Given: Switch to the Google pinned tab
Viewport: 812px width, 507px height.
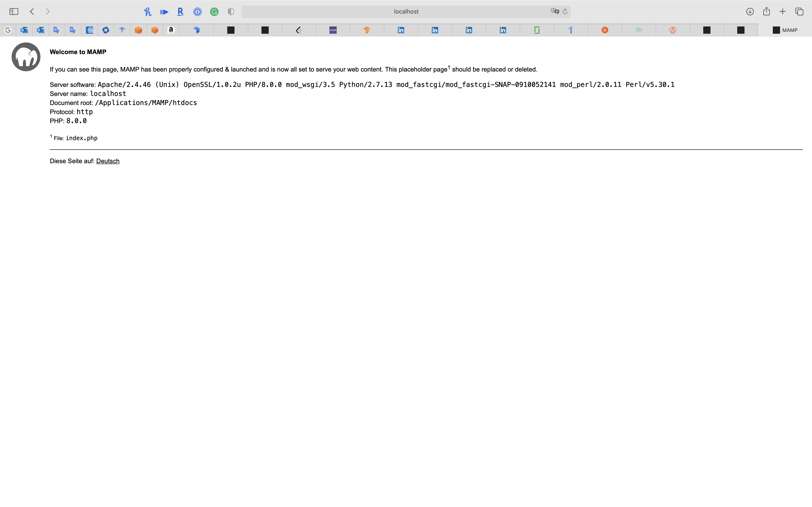Looking at the screenshot, I should click(x=8, y=30).
